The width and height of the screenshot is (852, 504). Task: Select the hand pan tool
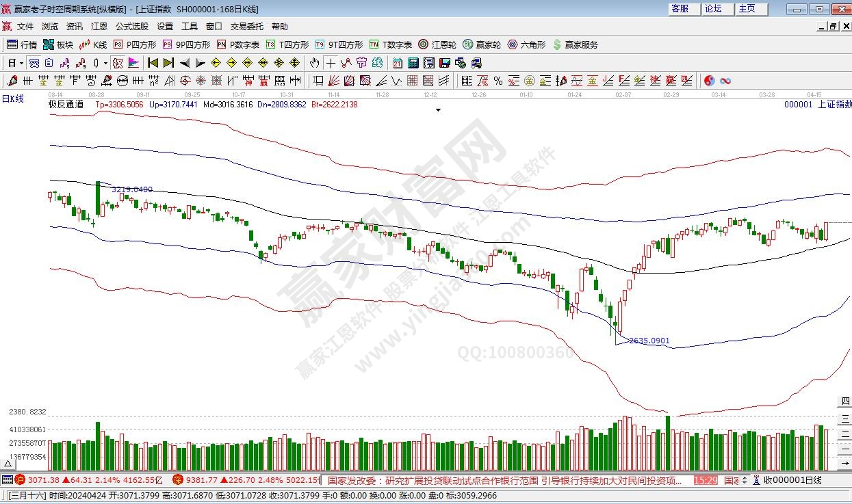click(314, 63)
